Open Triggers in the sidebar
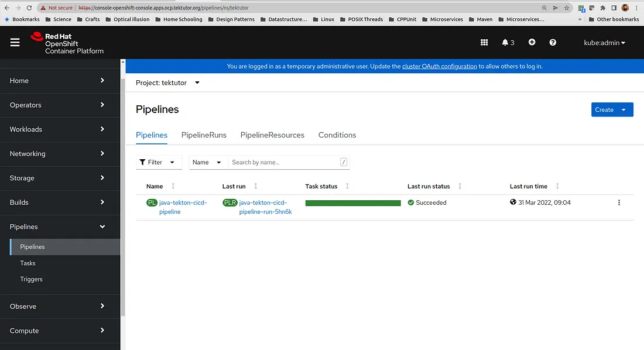This screenshot has height=350, width=644. tap(31, 279)
